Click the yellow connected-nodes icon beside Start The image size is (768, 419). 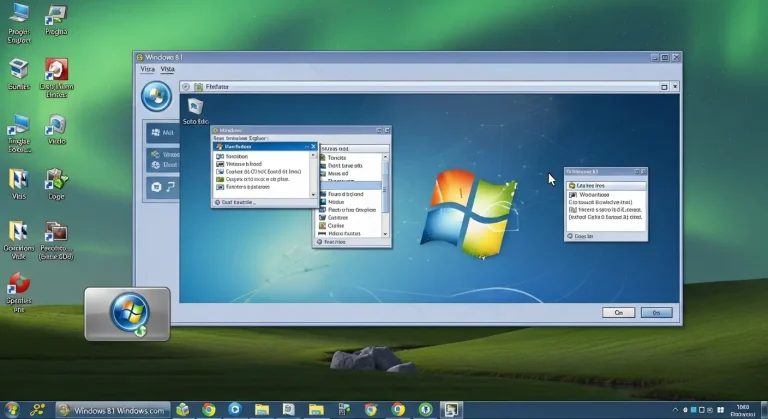point(37,410)
